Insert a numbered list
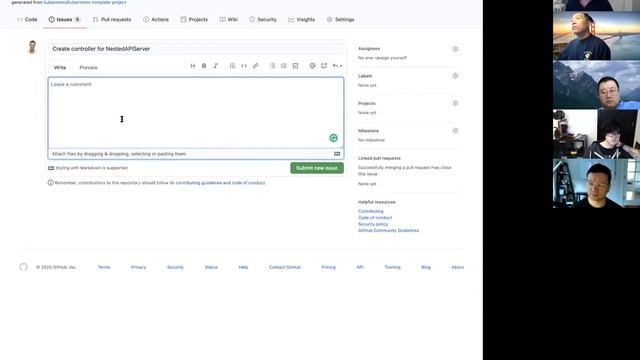 tap(284, 66)
